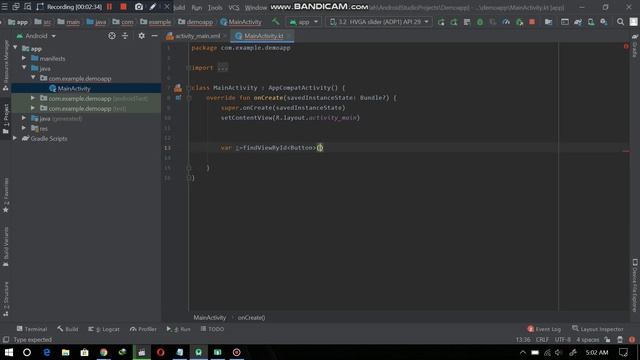Open Windows Start menu
Viewport: 640px width, 360px height.
(x=9, y=352)
